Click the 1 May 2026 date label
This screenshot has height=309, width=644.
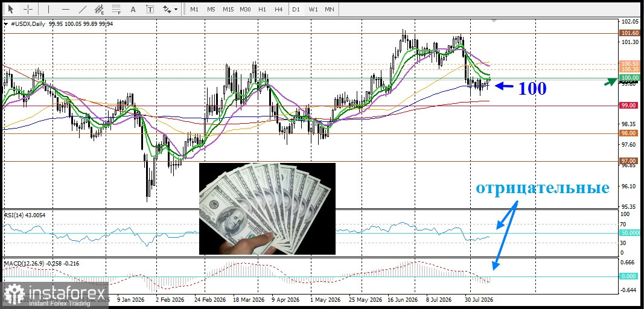[325, 299]
